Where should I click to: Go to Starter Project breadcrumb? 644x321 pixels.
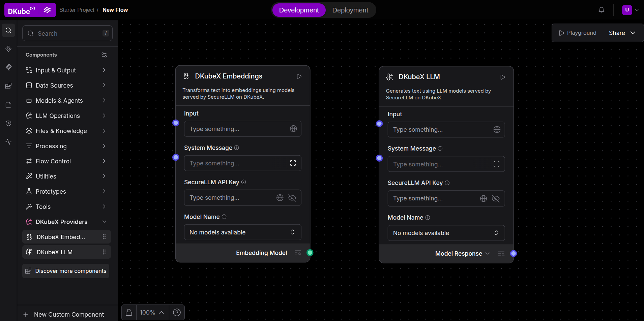(77, 10)
